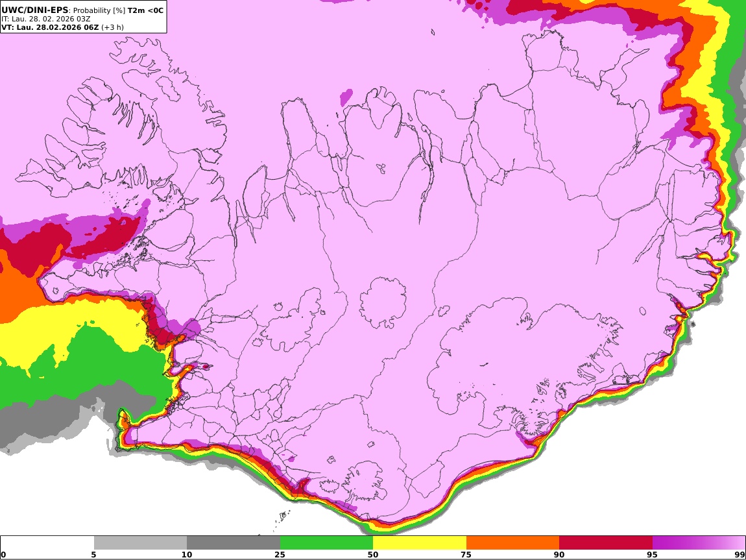This screenshot has width=746, height=560.
Task: Click the 'T2m <0C' parameter label
Action: pyautogui.click(x=145, y=10)
